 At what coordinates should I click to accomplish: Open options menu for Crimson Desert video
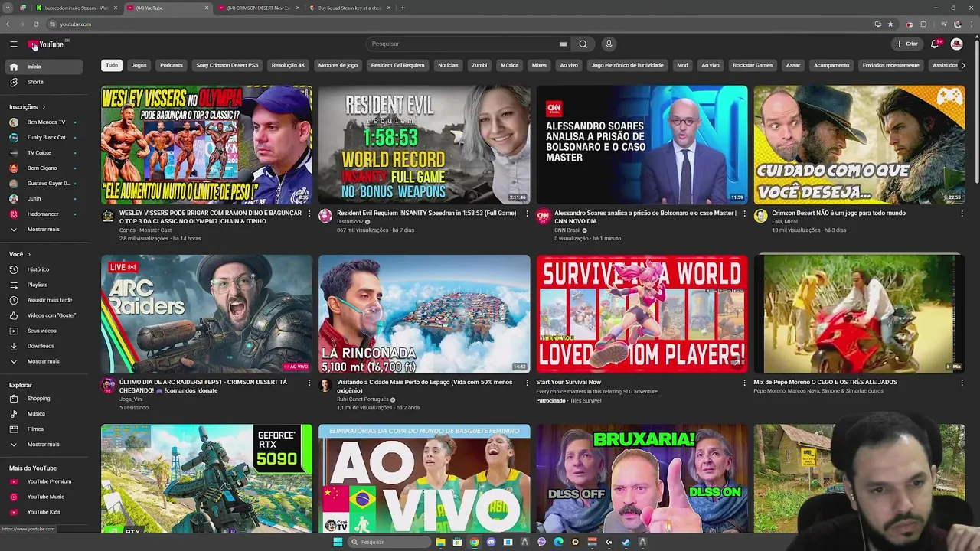click(x=962, y=214)
